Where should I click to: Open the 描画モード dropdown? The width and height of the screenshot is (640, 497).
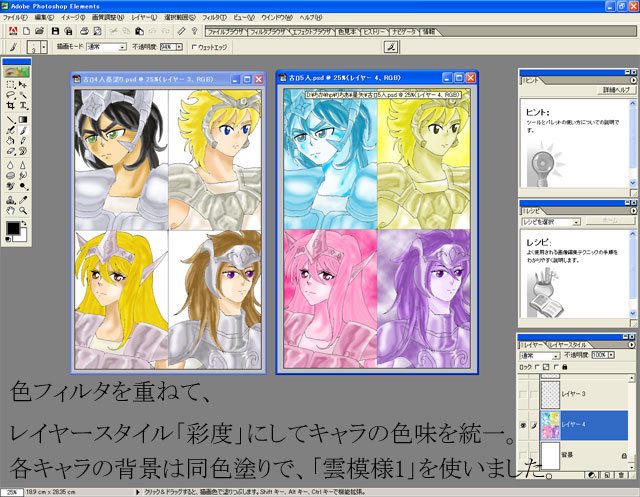tap(122, 47)
